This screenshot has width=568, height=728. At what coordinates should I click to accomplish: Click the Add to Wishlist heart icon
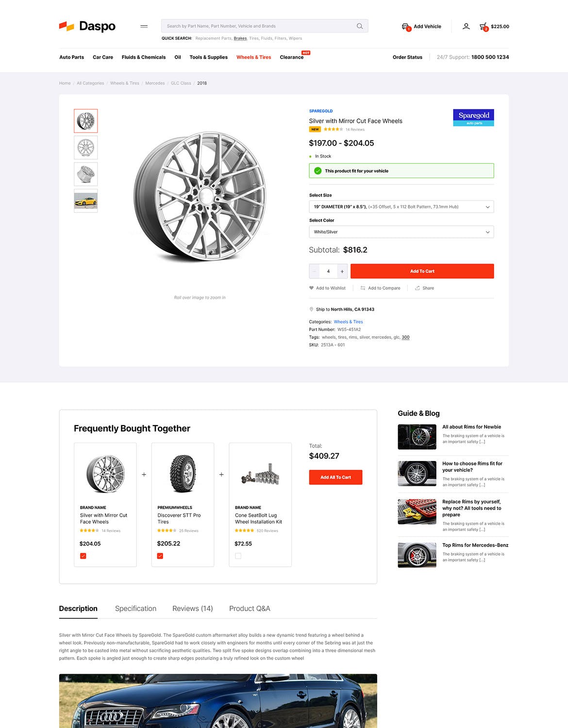(311, 288)
